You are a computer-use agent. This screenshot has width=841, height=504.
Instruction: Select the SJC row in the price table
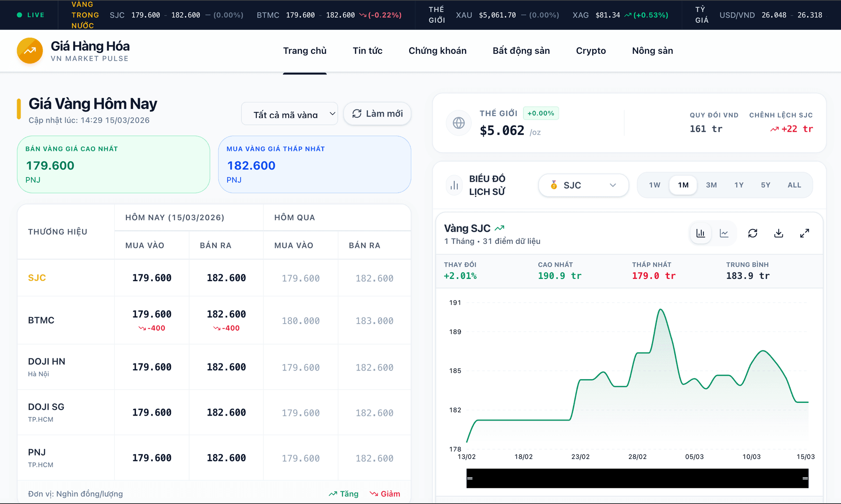(37, 278)
